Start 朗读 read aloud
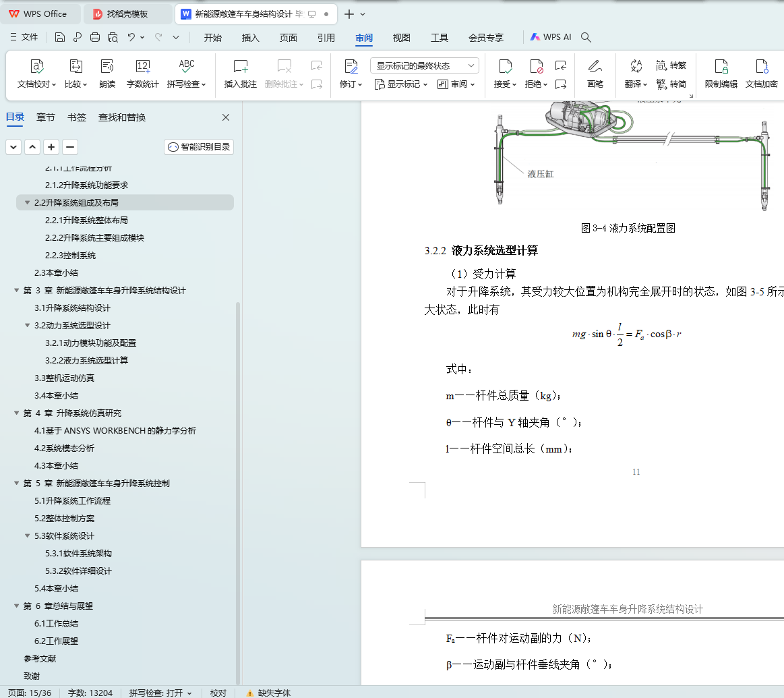This screenshot has height=698, width=784. (x=107, y=74)
